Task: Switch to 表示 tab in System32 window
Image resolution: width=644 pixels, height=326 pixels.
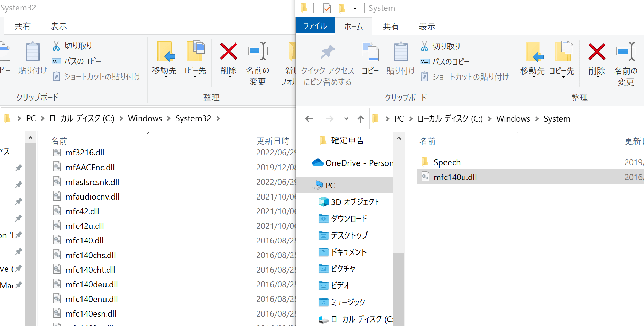Action: (58, 26)
